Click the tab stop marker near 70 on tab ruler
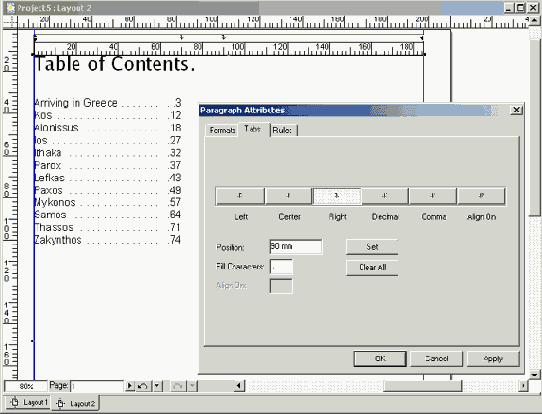Viewport: 542px width, 414px height. pos(182,37)
